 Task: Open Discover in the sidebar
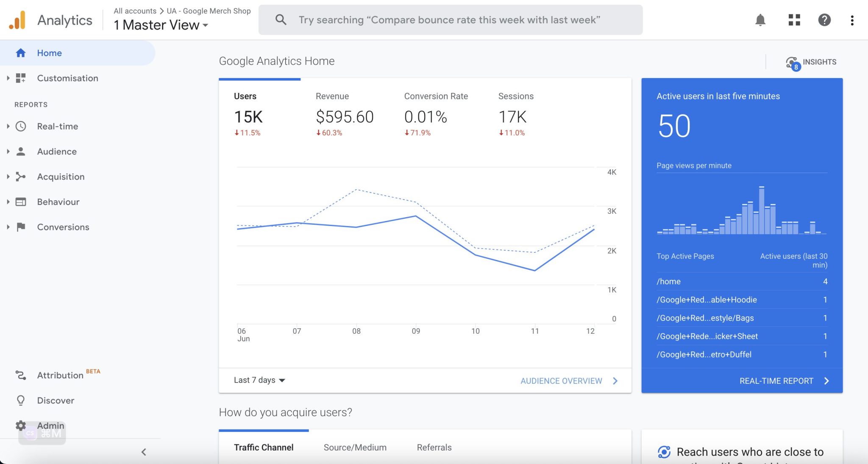pos(56,400)
